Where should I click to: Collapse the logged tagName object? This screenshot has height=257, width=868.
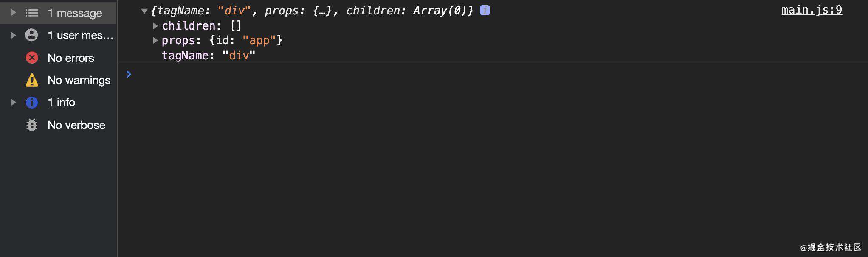[x=144, y=11]
